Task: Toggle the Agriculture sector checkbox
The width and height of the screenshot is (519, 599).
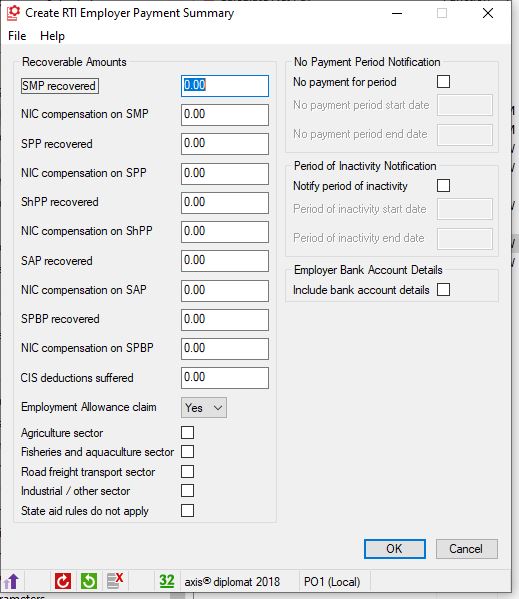Action: [x=188, y=433]
